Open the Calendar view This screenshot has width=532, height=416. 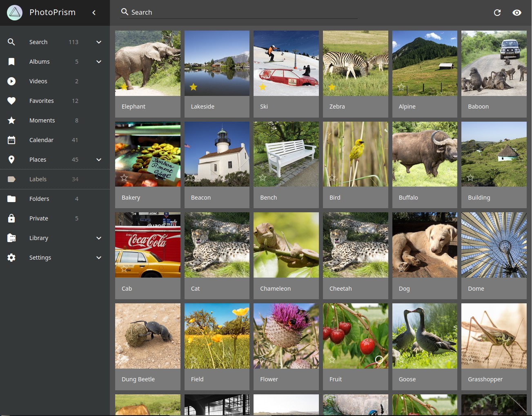41,140
